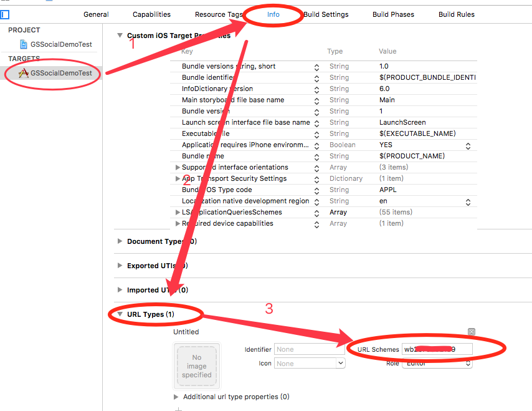The image size is (532, 411).
Task: Collapse the URL Types section
Action: pos(120,314)
